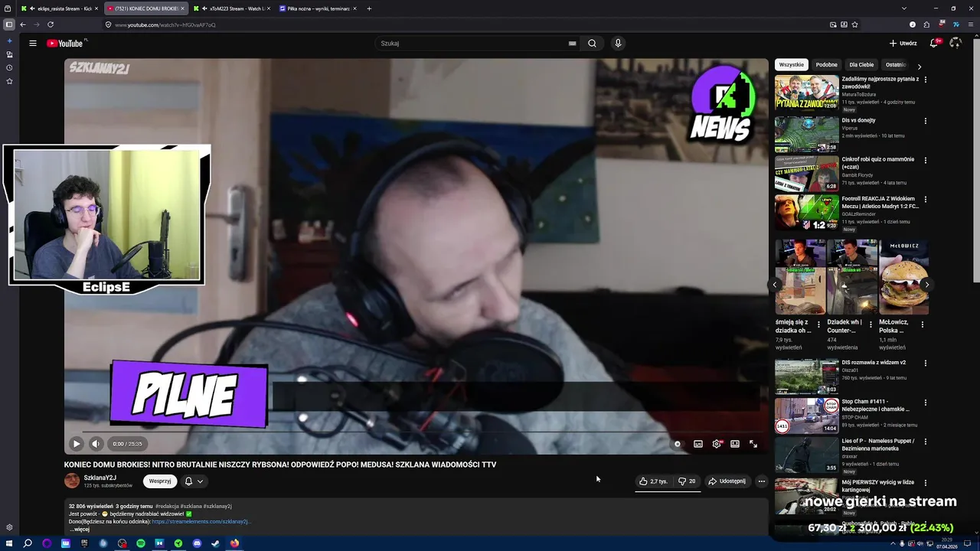
Task: Open Steam from the taskbar
Action: 215,543
